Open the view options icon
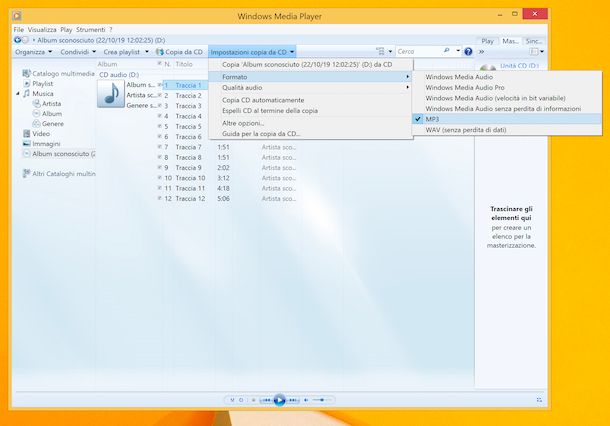This screenshot has width=610, height=426. [380, 51]
